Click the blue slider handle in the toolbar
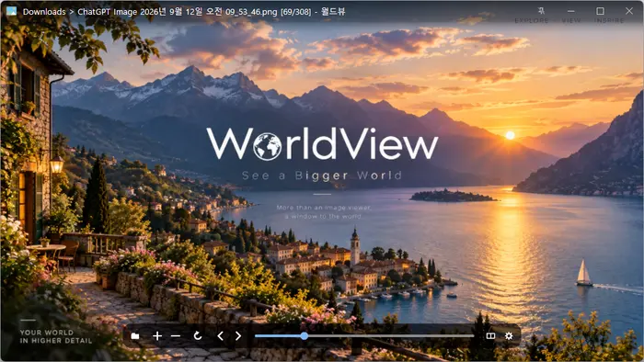Image resolution: width=644 pixels, height=362 pixels. tap(304, 336)
